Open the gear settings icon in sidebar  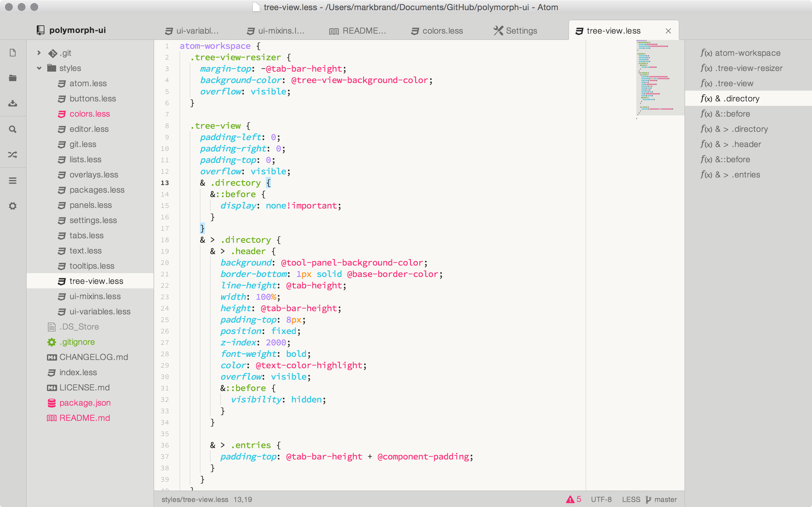pyautogui.click(x=13, y=206)
